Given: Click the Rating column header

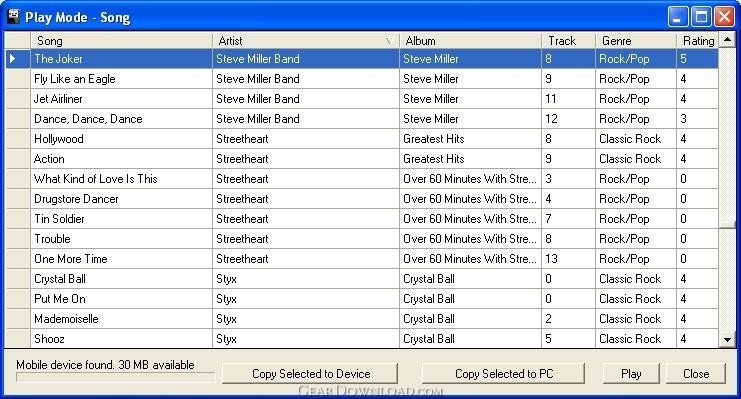Looking at the screenshot, I should pos(698,41).
